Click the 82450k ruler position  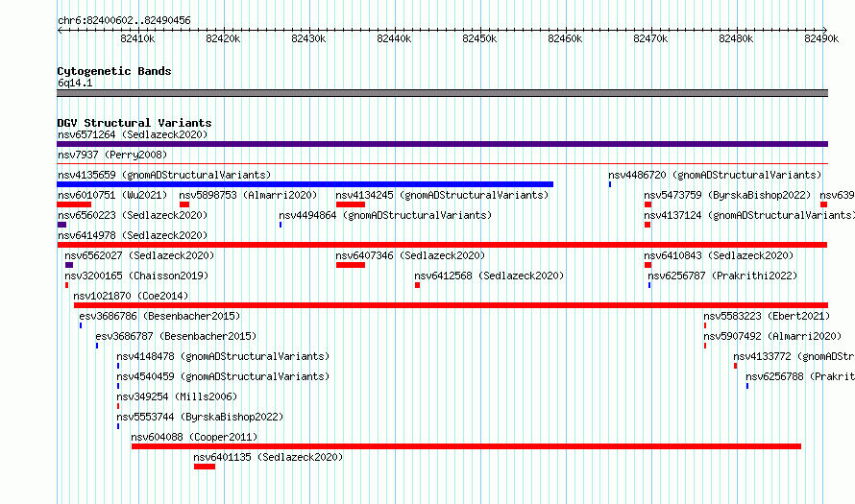(x=479, y=38)
